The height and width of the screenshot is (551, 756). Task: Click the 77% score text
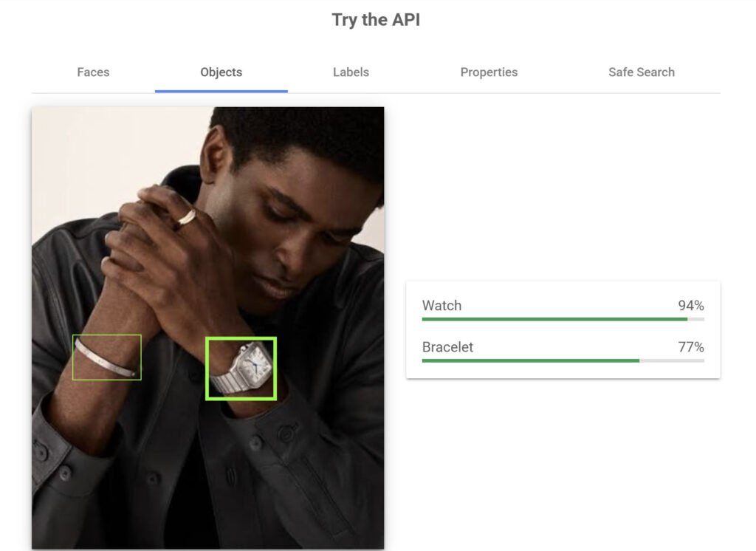[x=691, y=347]
